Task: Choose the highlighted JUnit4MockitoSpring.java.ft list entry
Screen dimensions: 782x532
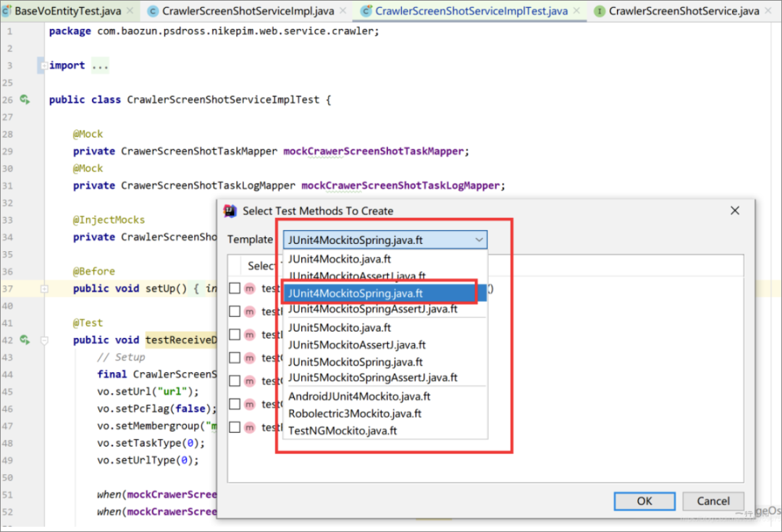Action: point(385,293)
